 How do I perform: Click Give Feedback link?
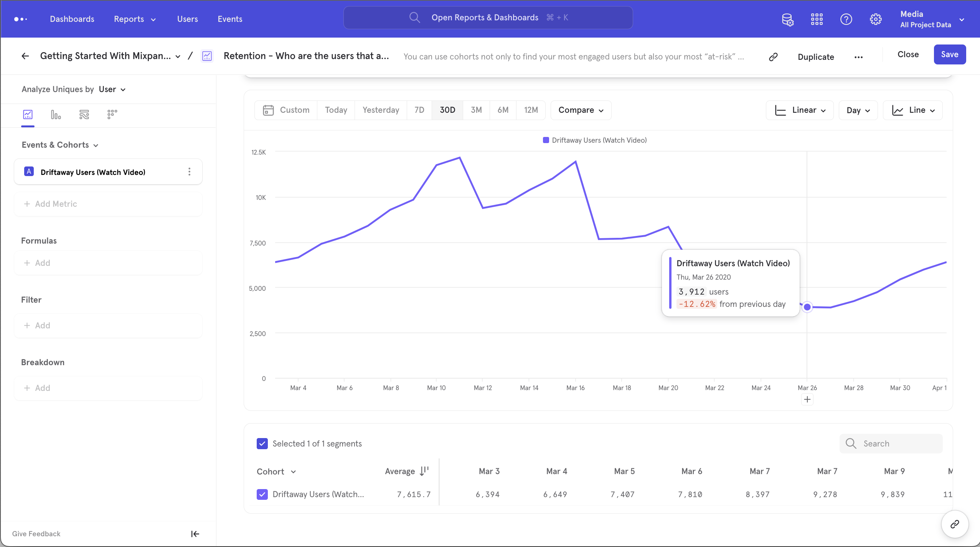click(36, 534)
